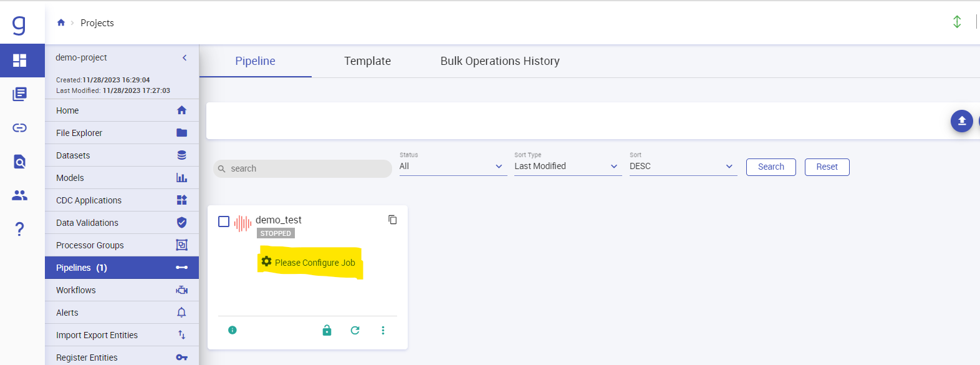Click the refresh icon on demo_test card

pos(355,330)
